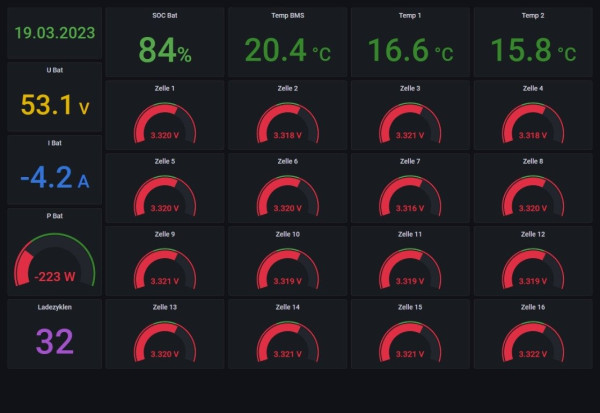
Task: Open the Zelle 10 panel title
Action: point(287,234)
